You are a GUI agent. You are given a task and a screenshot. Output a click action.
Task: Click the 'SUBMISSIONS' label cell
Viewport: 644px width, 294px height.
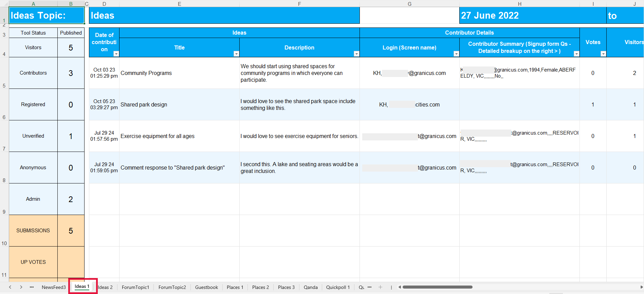click(33, 231)
